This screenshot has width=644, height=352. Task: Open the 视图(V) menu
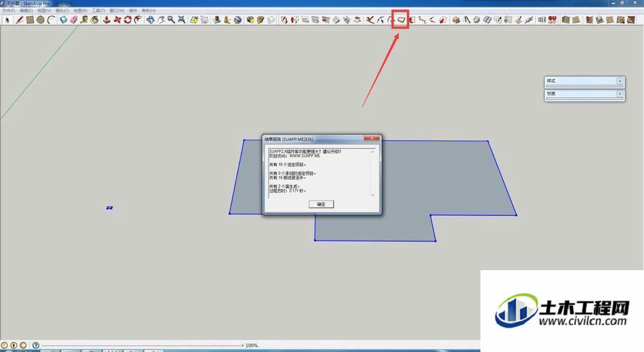[44, 10]
